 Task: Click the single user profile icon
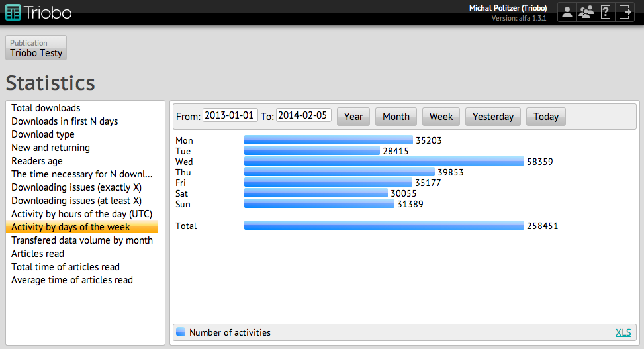(x=567, y=12)
